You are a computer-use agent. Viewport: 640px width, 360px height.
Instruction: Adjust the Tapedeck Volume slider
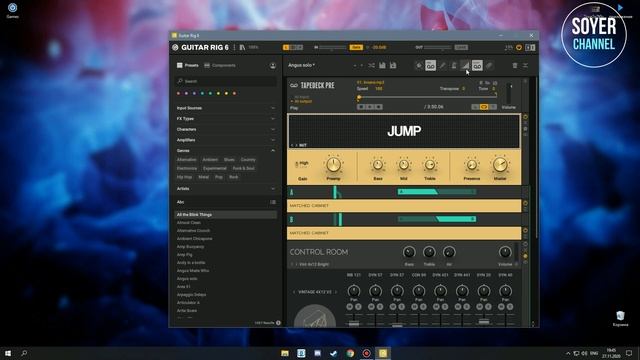(508, 94)
